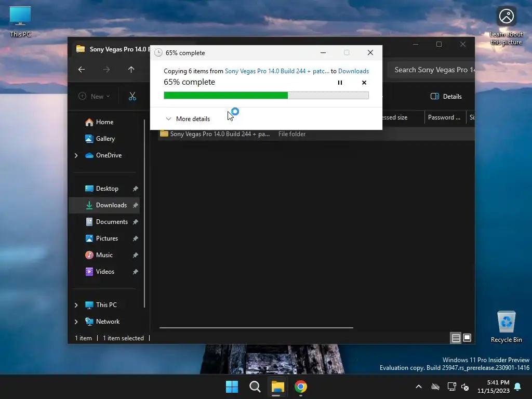Close the 65% complete dialog window
Screen dimensions: 532x399
pos(370,52)
